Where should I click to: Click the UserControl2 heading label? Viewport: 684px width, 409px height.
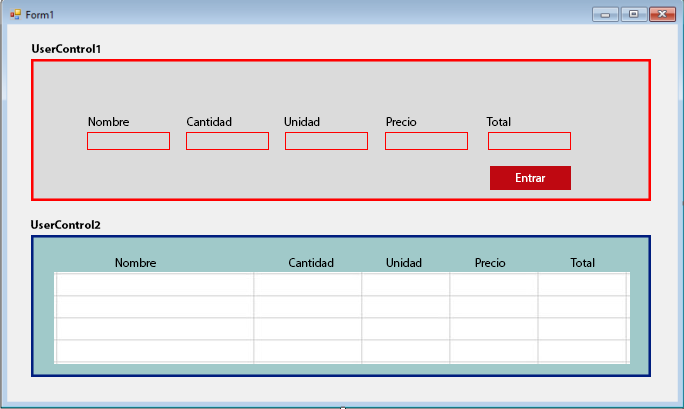(65, 225)
